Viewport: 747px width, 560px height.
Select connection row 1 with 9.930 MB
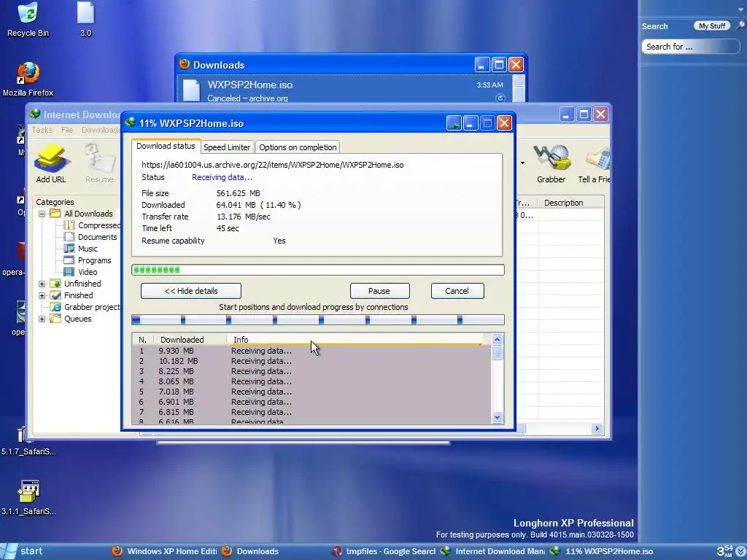312,351
